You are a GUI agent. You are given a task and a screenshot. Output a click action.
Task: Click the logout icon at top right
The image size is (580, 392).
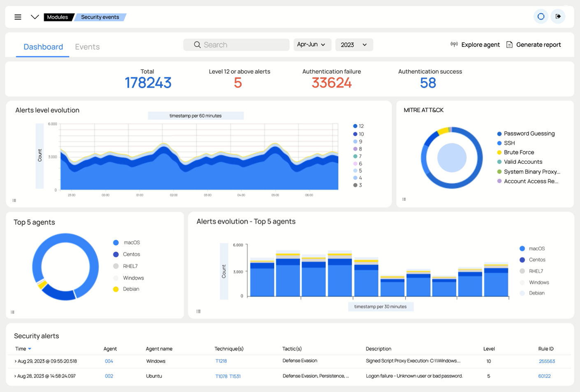tap(558, 16)
